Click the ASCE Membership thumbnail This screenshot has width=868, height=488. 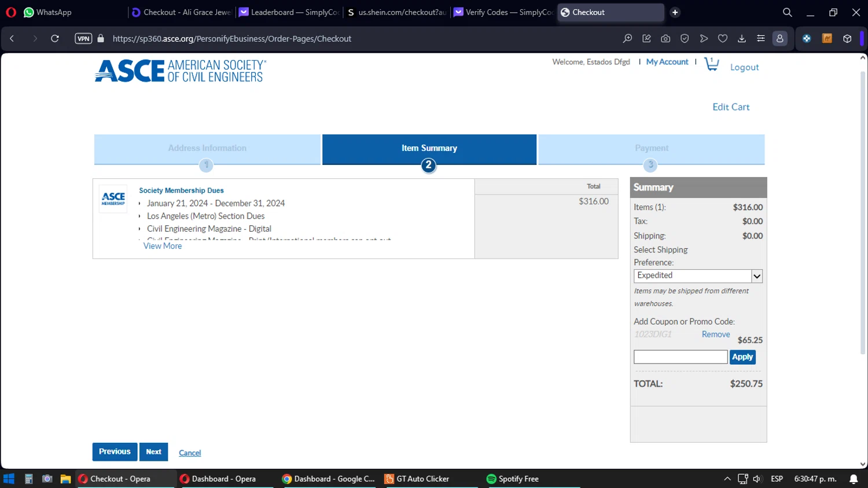tap(113, 199)
